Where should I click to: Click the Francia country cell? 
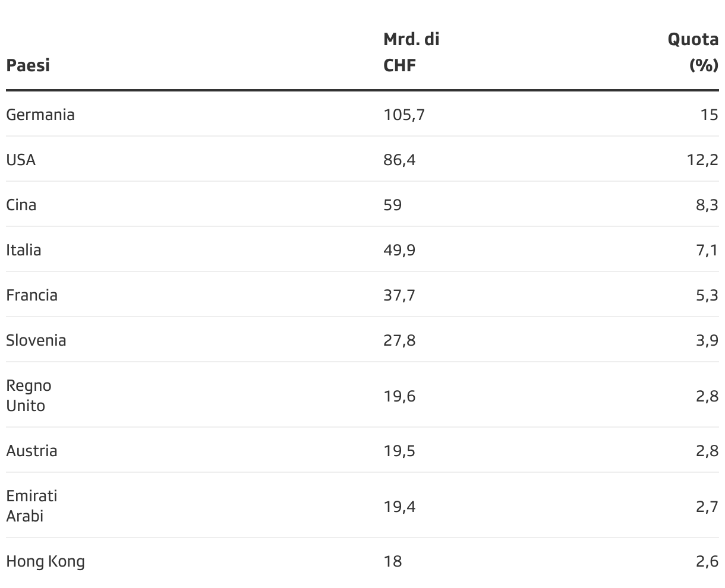(x=32, y=295)
